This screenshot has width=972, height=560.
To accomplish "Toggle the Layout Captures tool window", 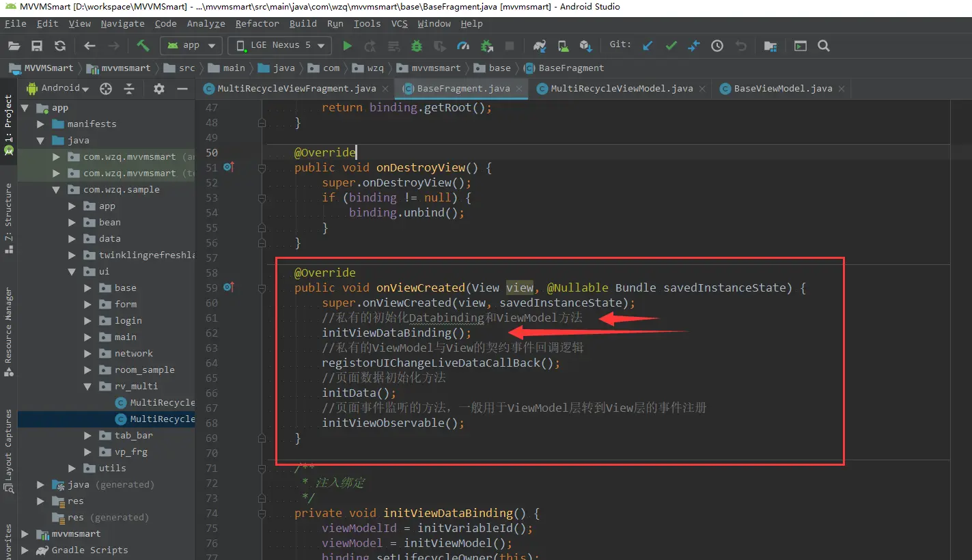I will click(x=8, y=451).
